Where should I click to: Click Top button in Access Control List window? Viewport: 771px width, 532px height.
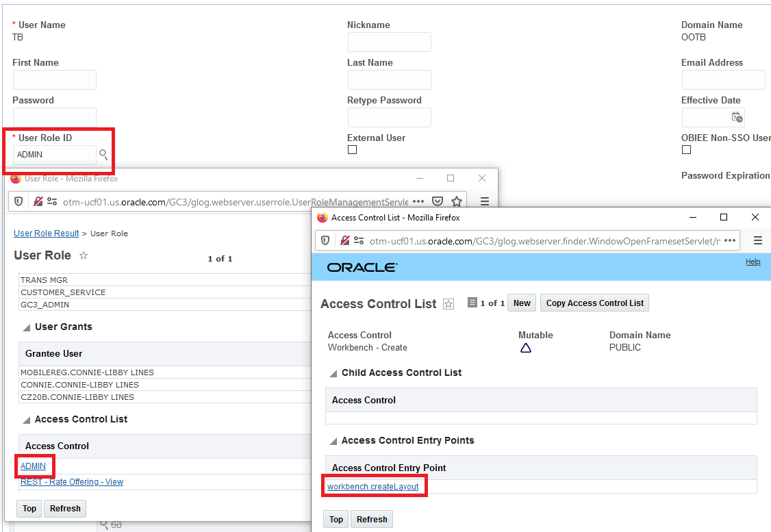[336, 519]
